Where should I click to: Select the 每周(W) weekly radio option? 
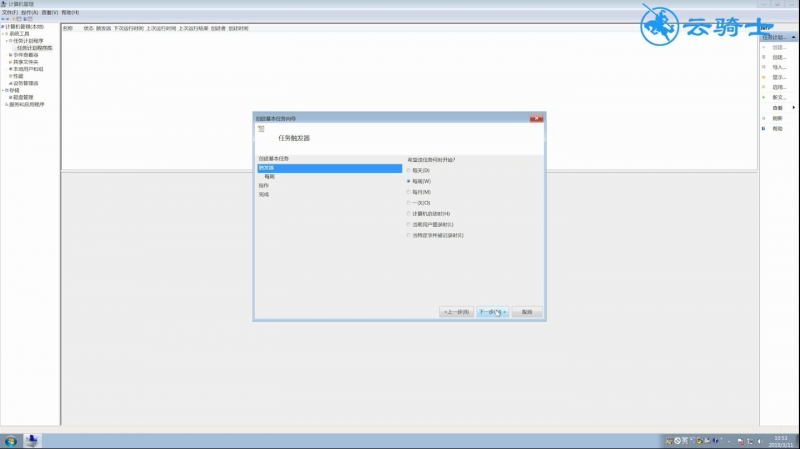(x=409, y=181)
